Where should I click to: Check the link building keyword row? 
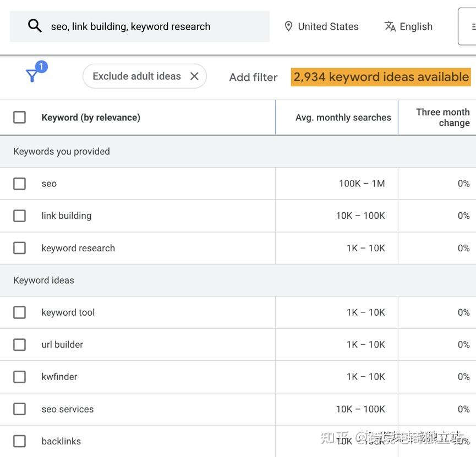[19, 216]
